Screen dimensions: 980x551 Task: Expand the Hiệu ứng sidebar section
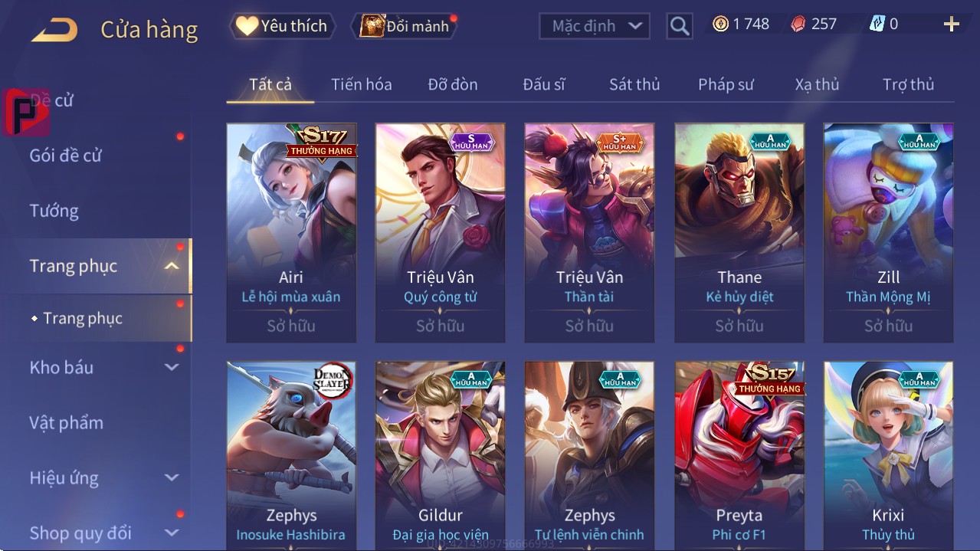click(172, 477)
